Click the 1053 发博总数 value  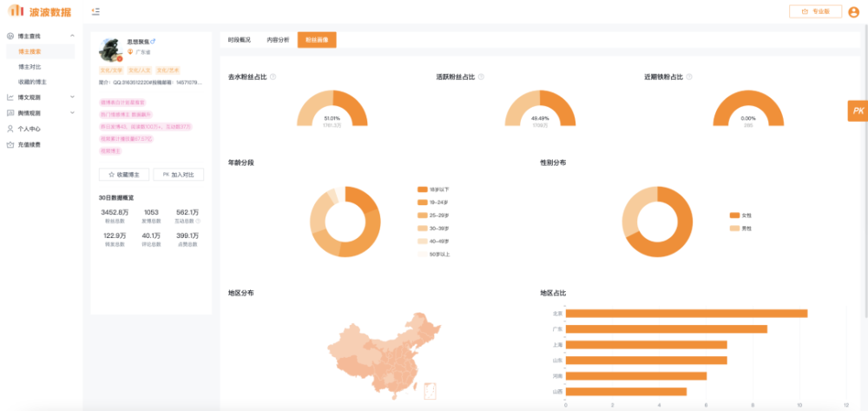pyautogui.click(x=151, y=212)
